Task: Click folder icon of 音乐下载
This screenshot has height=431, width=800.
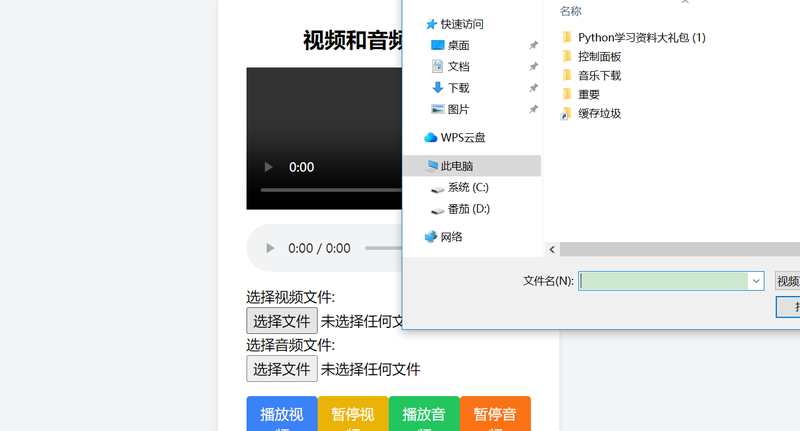Action: tap(566, 75)
